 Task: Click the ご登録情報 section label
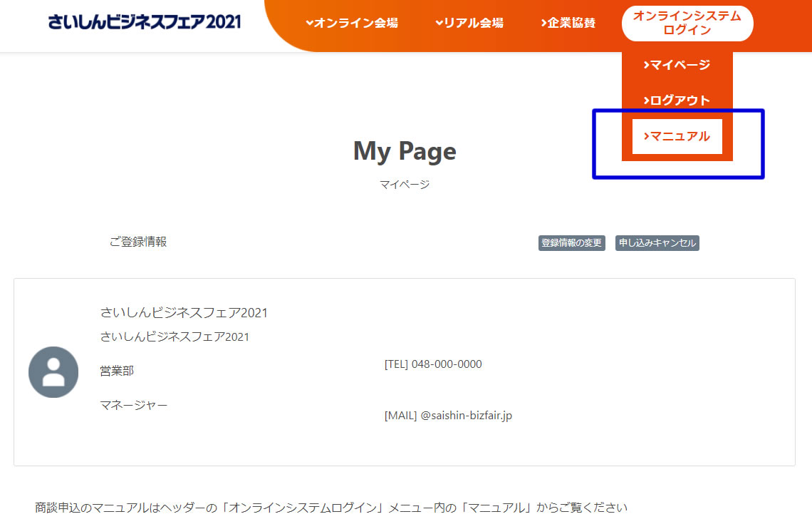click(138, 242)
